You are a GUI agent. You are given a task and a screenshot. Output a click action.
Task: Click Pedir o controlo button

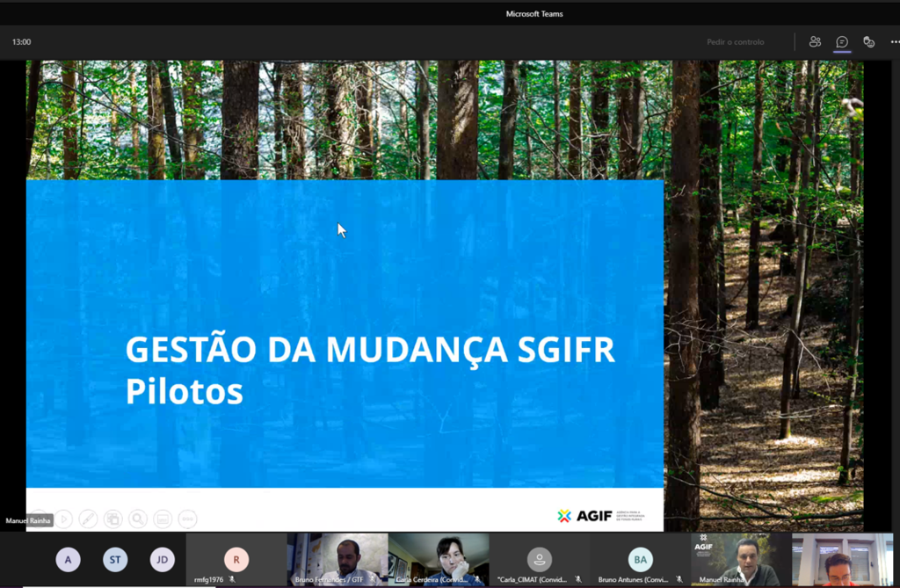tap(735, 42)
